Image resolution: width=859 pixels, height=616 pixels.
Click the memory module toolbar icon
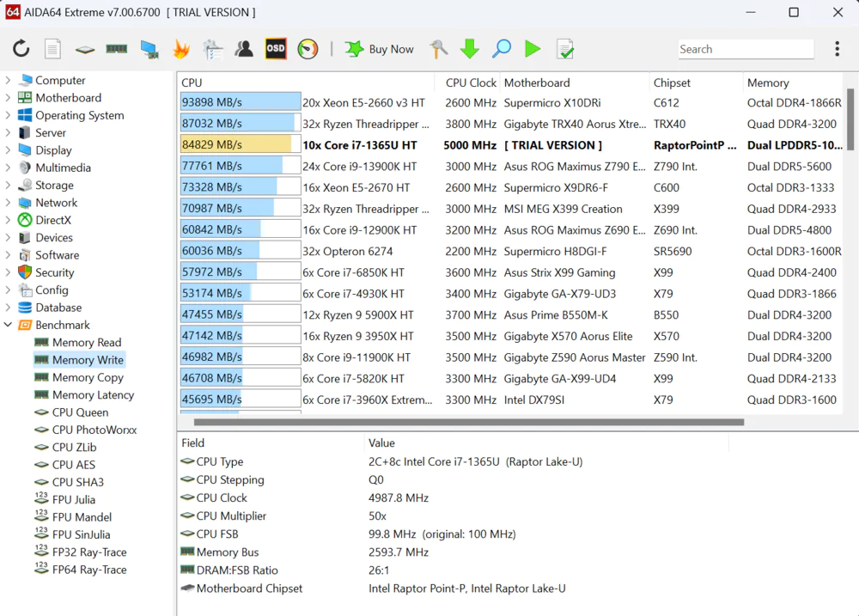[117, 49]
